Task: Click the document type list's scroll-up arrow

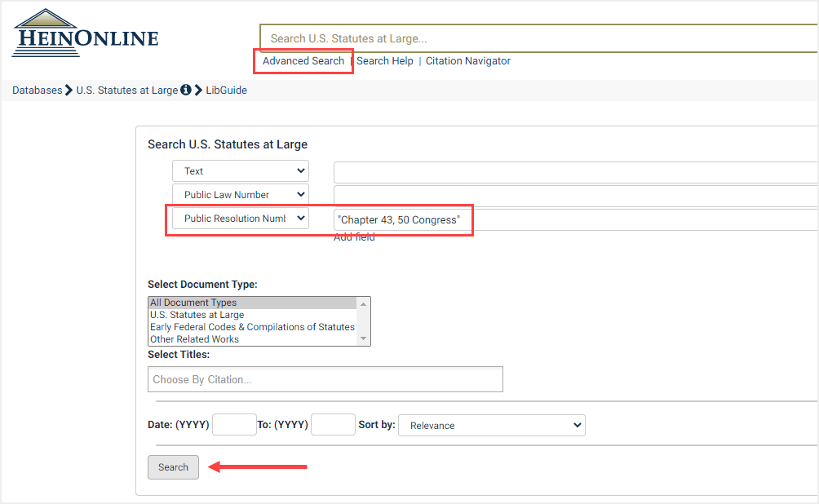Action: coord(364,303)
